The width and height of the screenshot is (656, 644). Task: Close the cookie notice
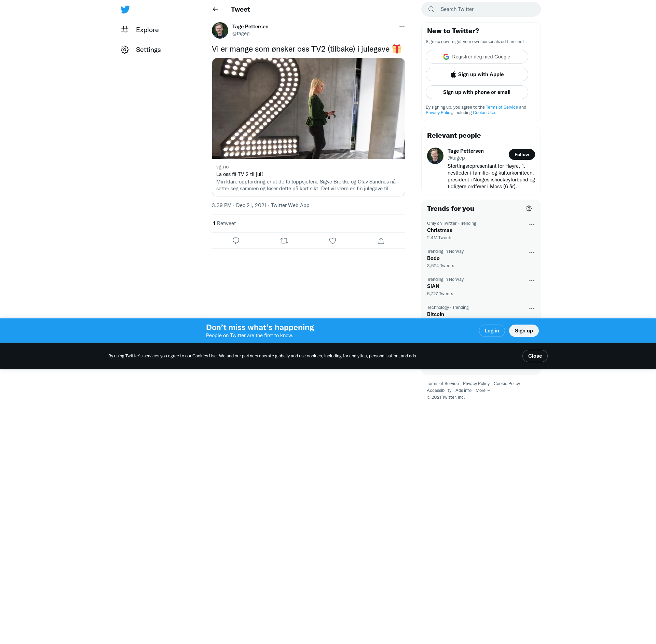click(535, 356)
